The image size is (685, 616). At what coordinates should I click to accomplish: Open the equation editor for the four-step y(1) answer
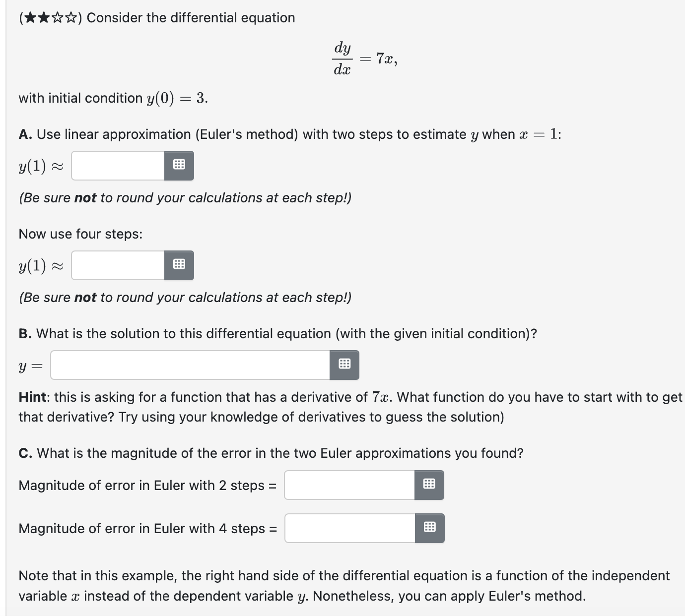pyautogui.click(x=179, y=265)
